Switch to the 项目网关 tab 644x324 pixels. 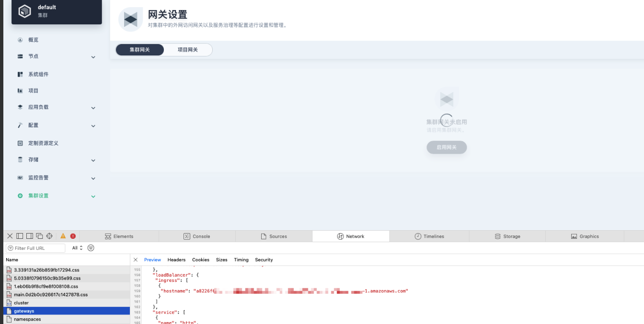click(188, 49)
